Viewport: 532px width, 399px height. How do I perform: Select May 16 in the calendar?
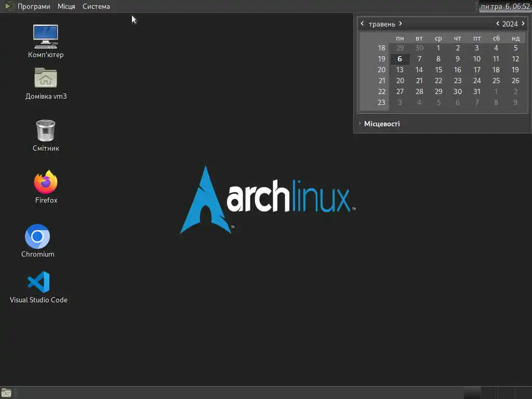tap(457, 70)
